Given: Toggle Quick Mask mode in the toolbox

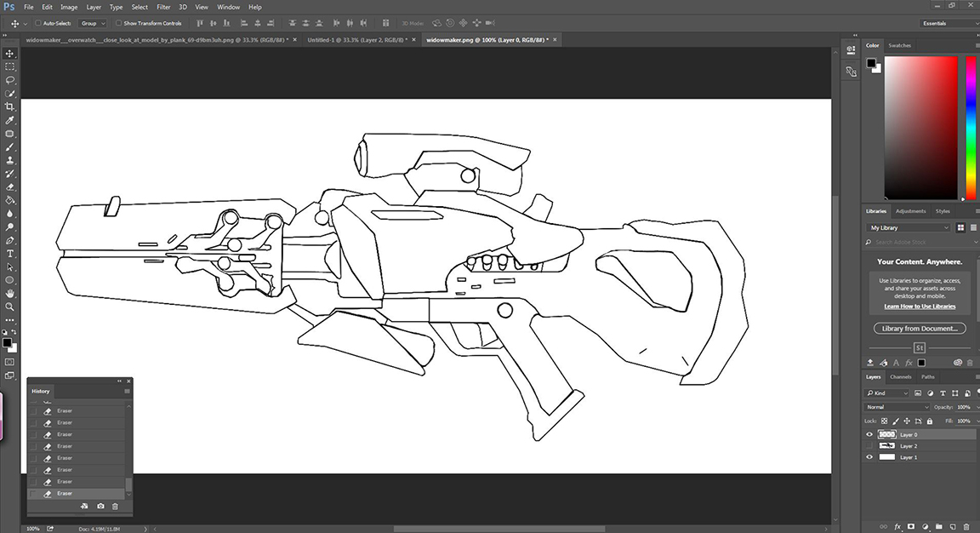Looking at the screenshot, I should [10, 362].
